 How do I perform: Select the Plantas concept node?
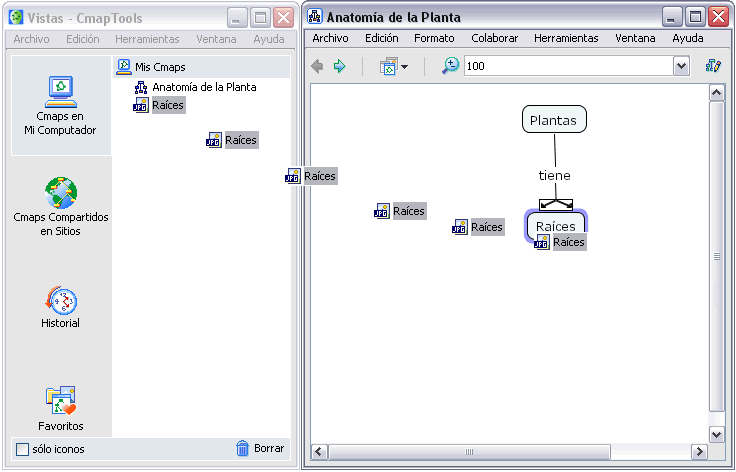[554, 119]
